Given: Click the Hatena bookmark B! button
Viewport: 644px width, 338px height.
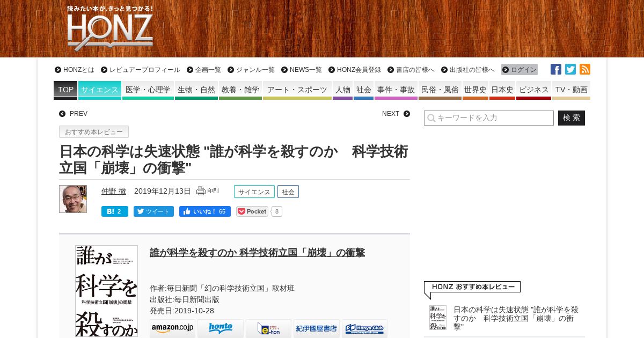Looking at the screenshot, I should click(x=115, y=211).
